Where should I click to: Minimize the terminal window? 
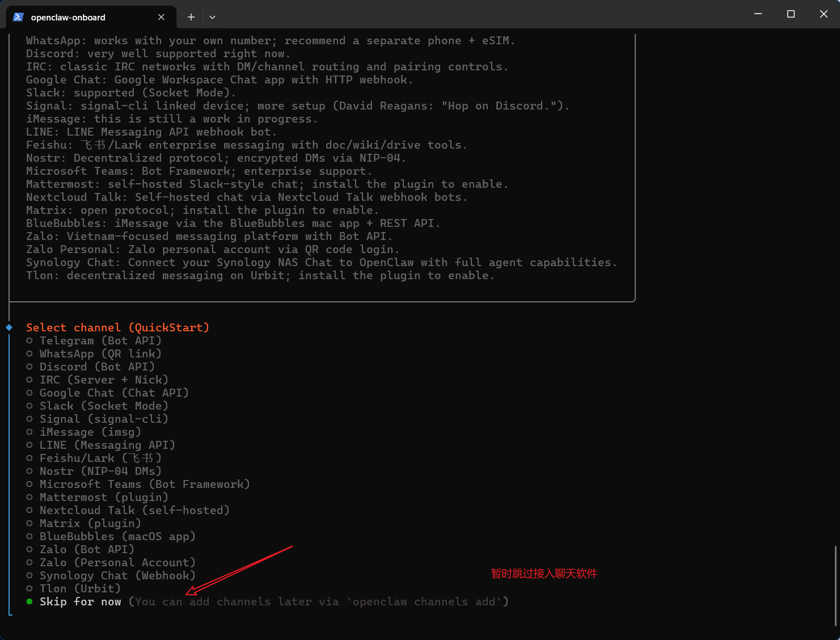(x=758, y=14)
